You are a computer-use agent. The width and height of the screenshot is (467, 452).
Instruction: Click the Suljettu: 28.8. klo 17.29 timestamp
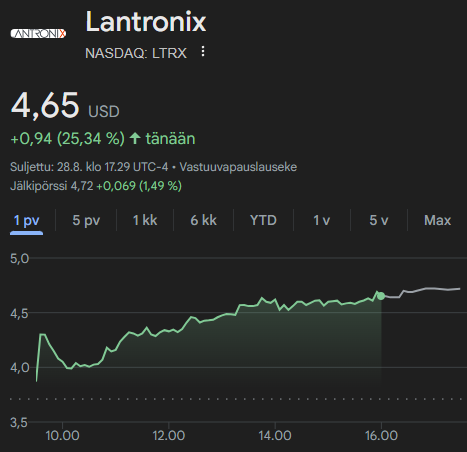(x=89, y=167)
